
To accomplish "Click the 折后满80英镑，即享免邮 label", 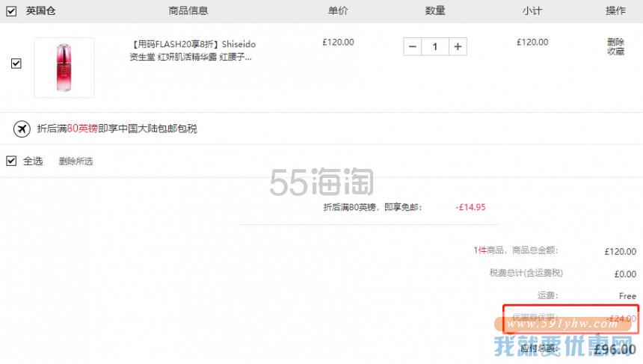I will 373,208.
